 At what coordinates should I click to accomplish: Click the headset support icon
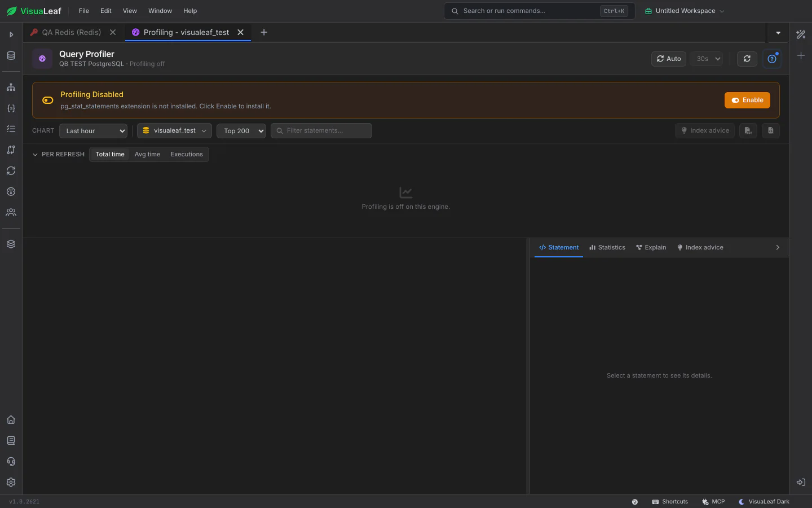pos(11,462)
